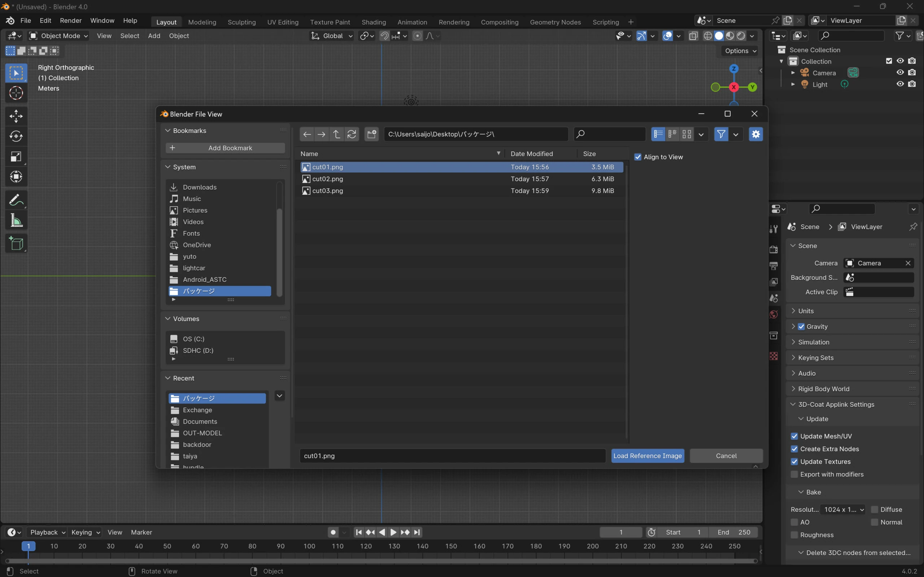Click the Add Cube tool icon

[16, 243]
